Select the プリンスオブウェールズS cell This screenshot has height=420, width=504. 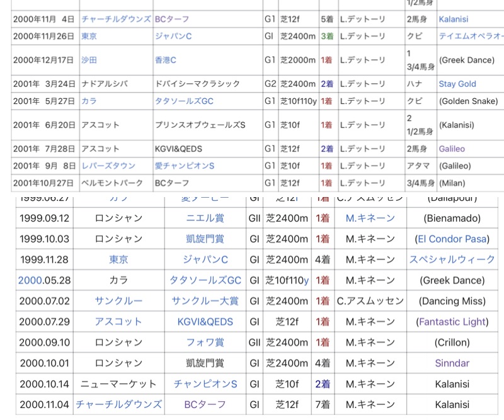pos(208,125)
